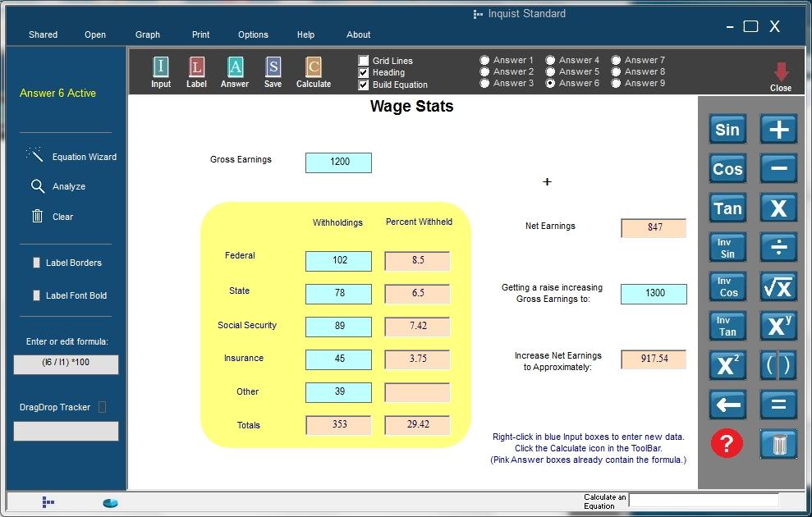
Task: Click the raise Gross Earnings box 1300
Action: point(654,294)
